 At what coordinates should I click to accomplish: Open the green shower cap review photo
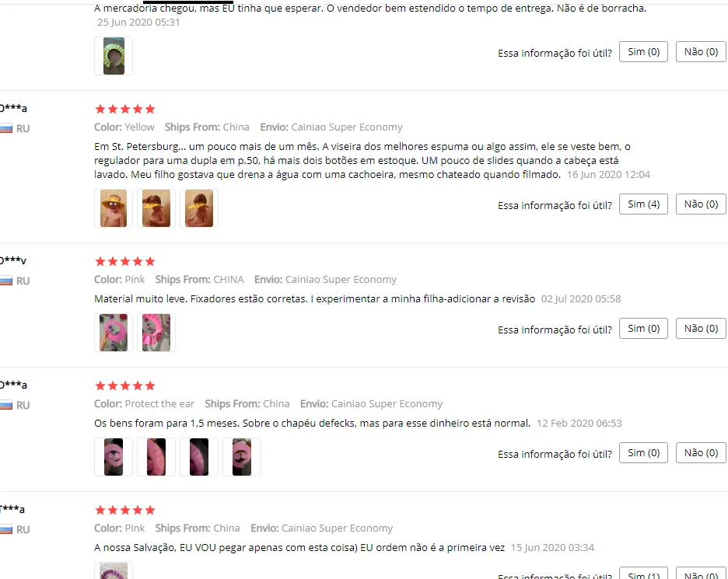click(x=114, y=56)
